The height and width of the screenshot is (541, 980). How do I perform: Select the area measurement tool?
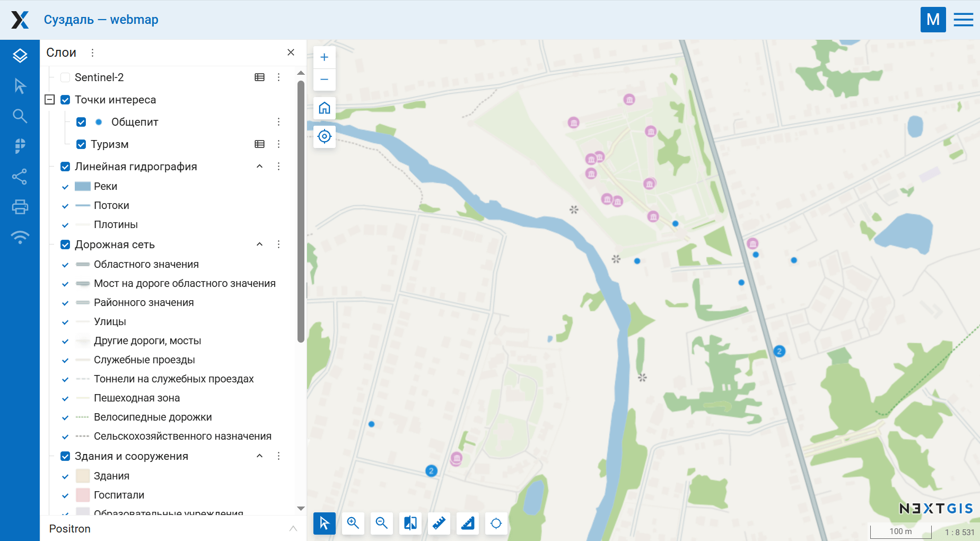pos(467,523)
